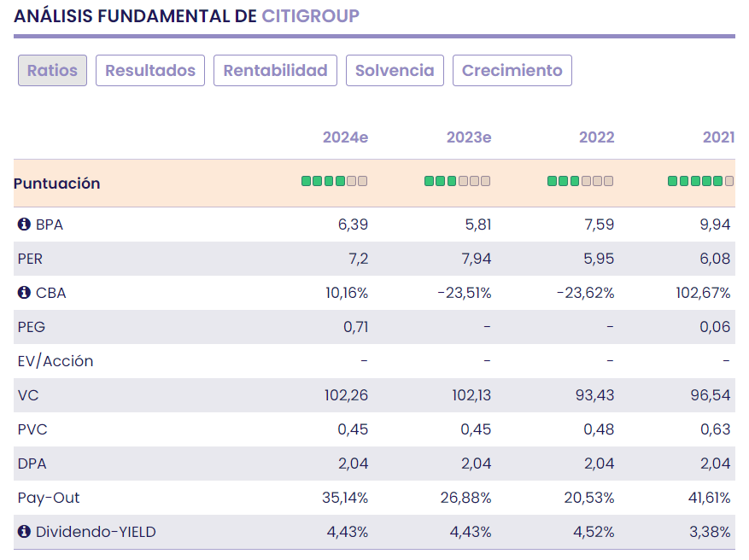Open the Rentabilidad tab
This screenshot has width=749, height=560.
[275, 71]
